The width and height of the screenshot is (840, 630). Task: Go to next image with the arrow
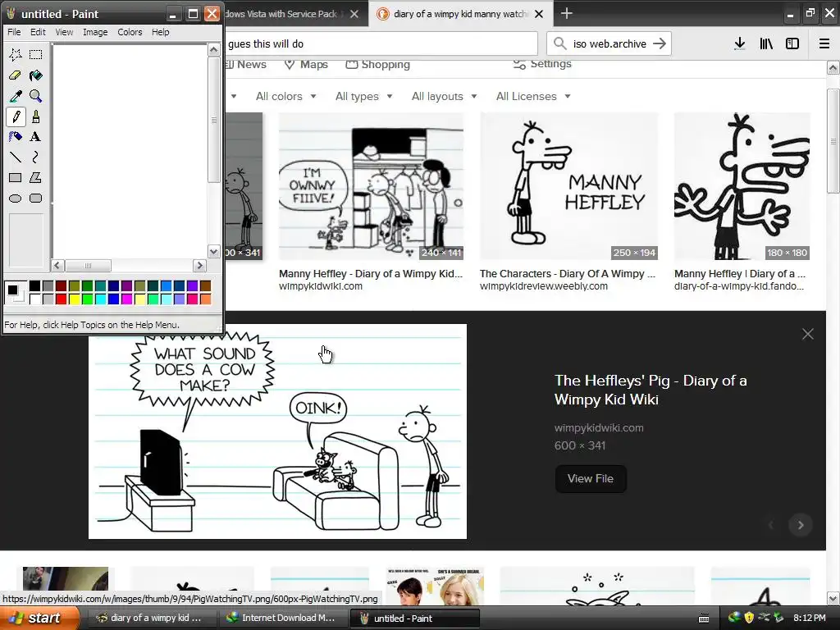point(801,525)
